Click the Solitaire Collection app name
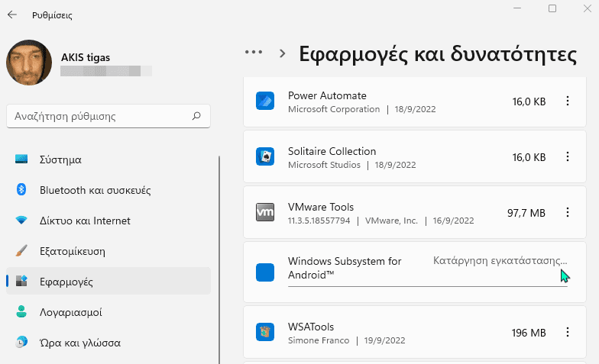 pyautogui.click(x=332, y=151)
